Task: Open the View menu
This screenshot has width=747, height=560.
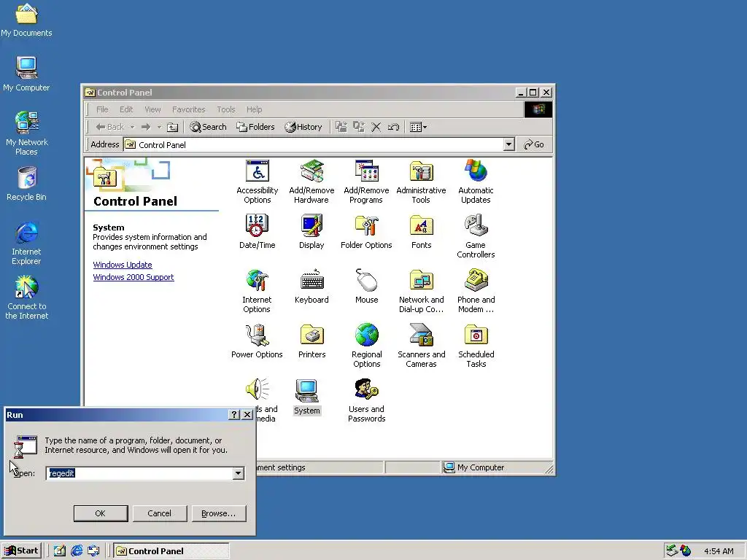Action: 152,109
